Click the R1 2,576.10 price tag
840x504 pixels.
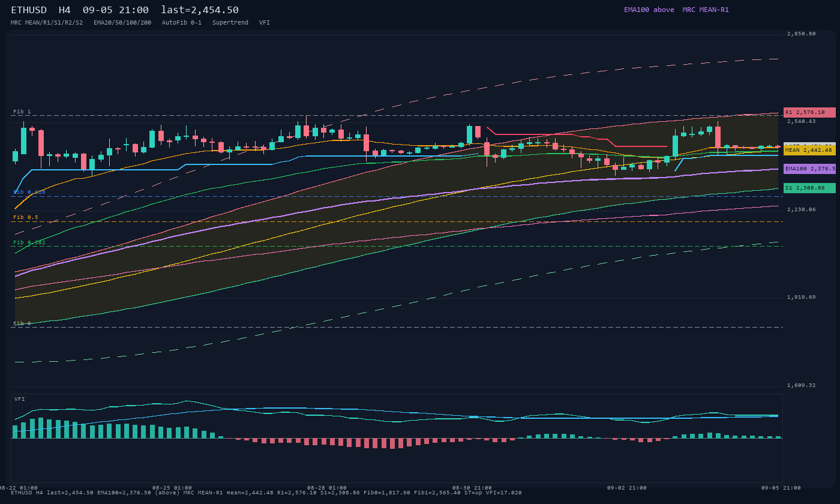(809, 112)
